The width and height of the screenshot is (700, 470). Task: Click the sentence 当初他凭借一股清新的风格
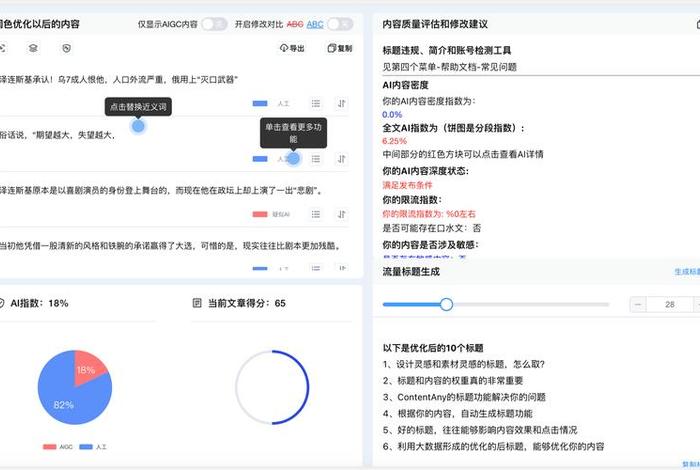click(x=171, y=245)
